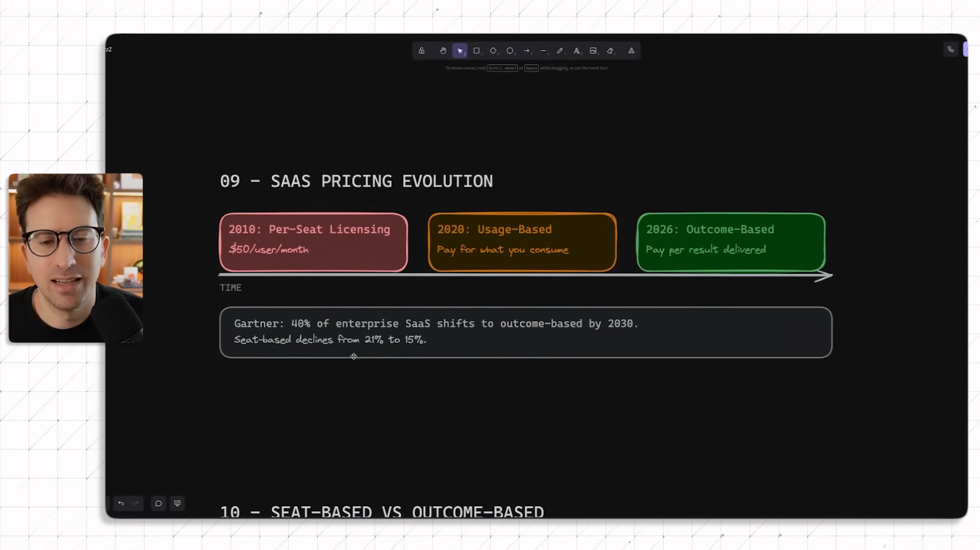Open the extra shapes tools menu
Viewport: 980px width, 550px height.
(631, 51)
